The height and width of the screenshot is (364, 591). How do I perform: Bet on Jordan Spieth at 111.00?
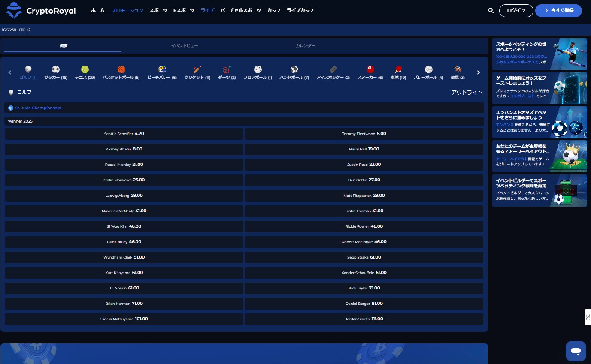tap(364, 319)
